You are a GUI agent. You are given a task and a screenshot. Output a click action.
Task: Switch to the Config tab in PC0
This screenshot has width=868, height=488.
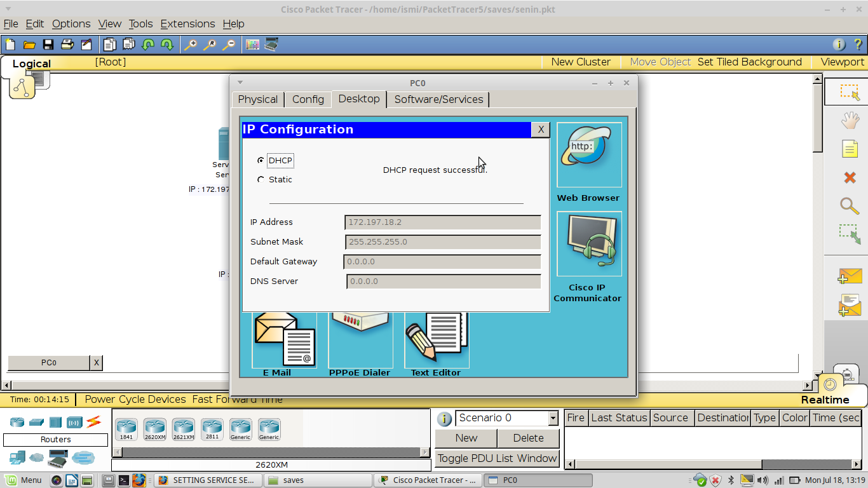pos(308,100)
